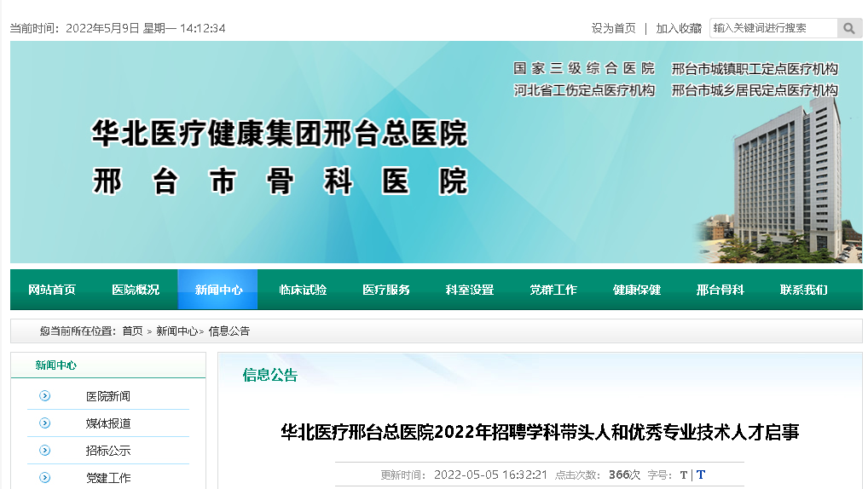Open 医院概况 navigation menu
The height and width of the screenshot is (489, 868).
click(136, 290)
